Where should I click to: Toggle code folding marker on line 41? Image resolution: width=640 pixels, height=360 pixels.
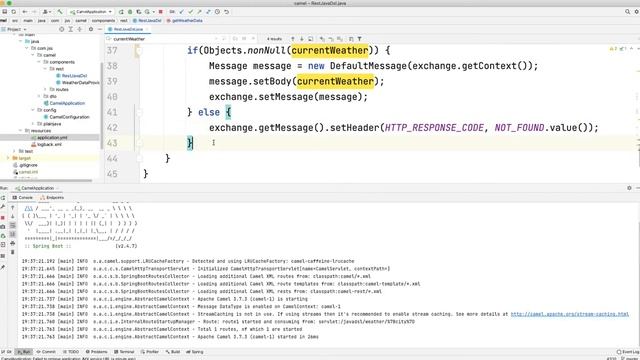tap(139, 112)
